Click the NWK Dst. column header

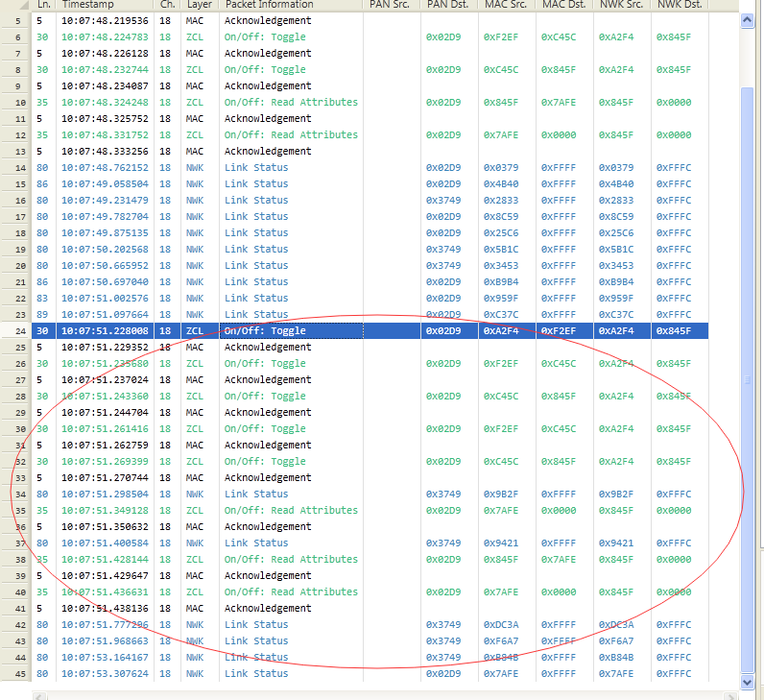click(680, 5)
